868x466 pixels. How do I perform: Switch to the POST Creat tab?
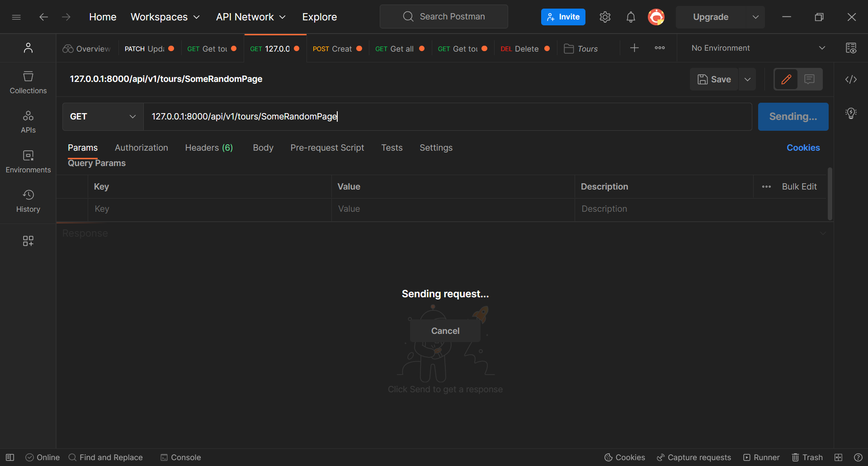click(337, 48)
